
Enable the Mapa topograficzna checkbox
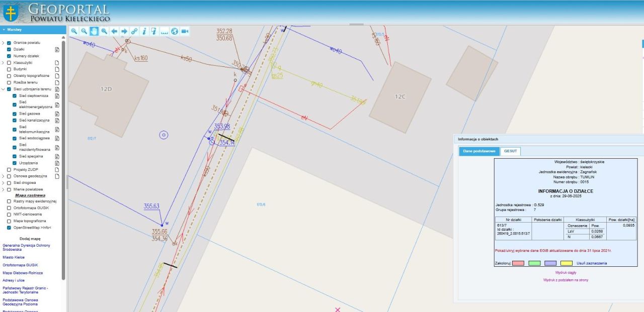(x=9, y=221)
